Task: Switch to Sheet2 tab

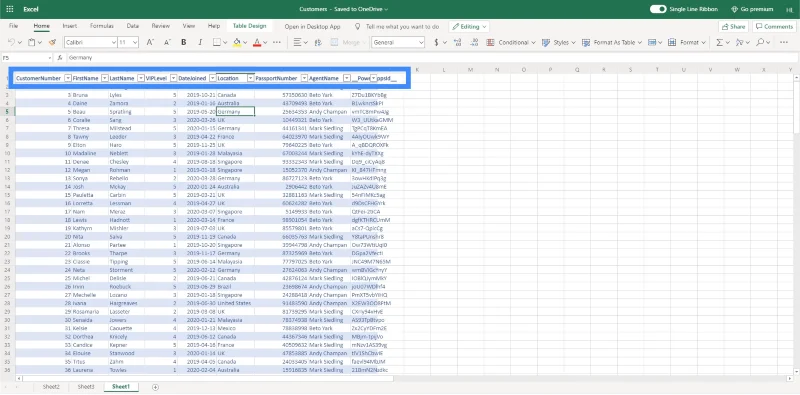Action: pyautogui.click(x=51, y=387)
